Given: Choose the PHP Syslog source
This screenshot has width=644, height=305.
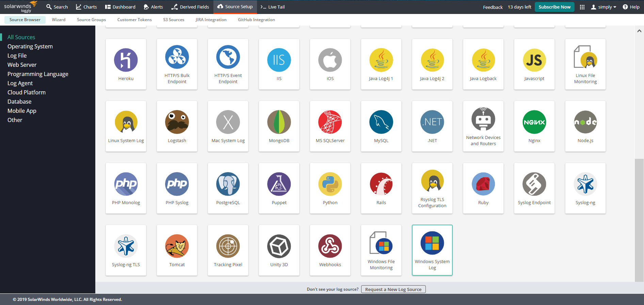Looking at the screenshot, I should pyautogui.click(x=177, y=188).
